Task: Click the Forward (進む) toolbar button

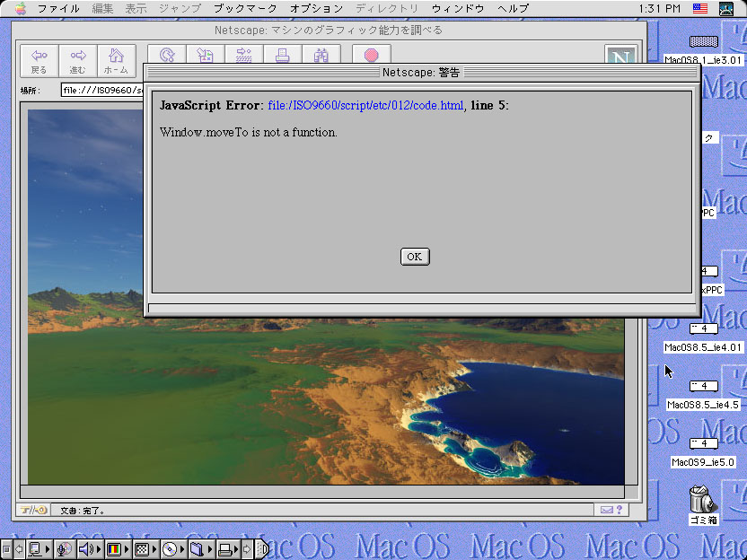Action: point(77,61)
